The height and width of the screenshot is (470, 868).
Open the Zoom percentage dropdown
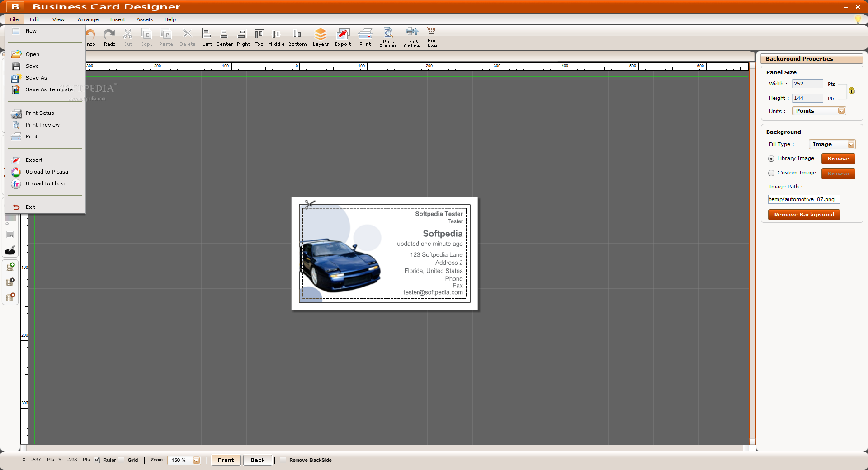click(184, 460)
